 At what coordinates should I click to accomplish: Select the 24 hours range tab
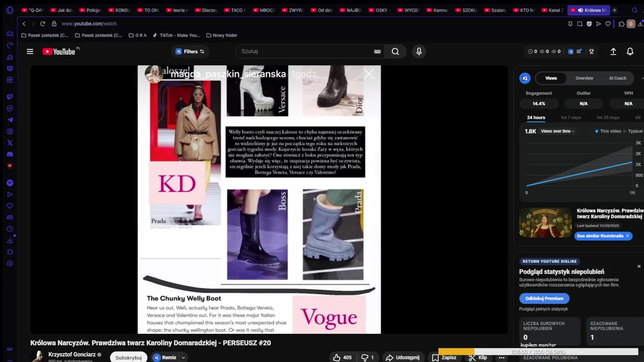click(536, 118)
